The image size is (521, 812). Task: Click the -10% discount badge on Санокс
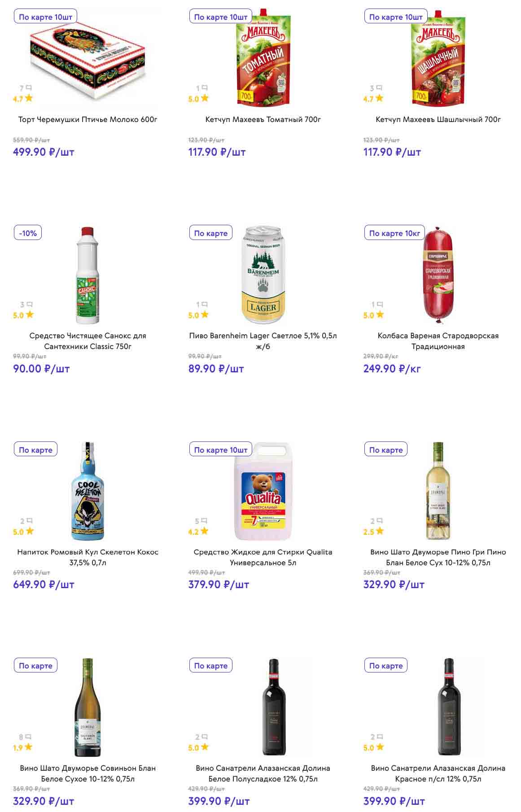(28, 233)
